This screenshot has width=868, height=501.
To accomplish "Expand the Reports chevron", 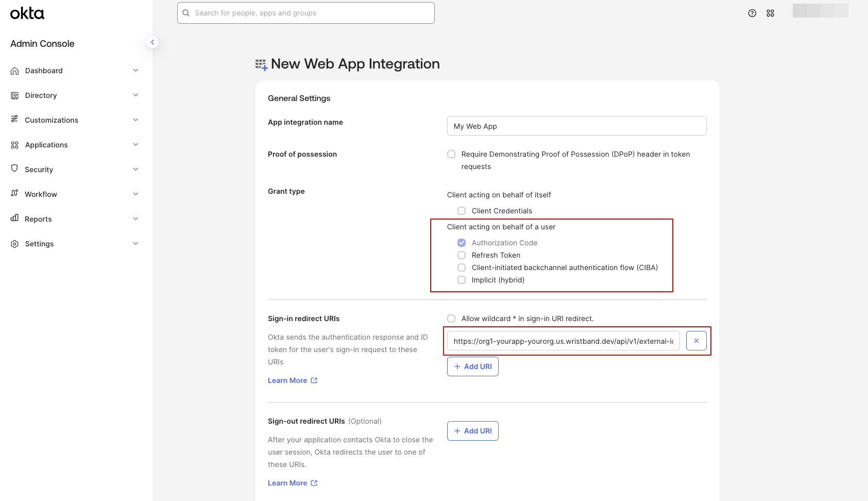I will [x=135, y=219].
